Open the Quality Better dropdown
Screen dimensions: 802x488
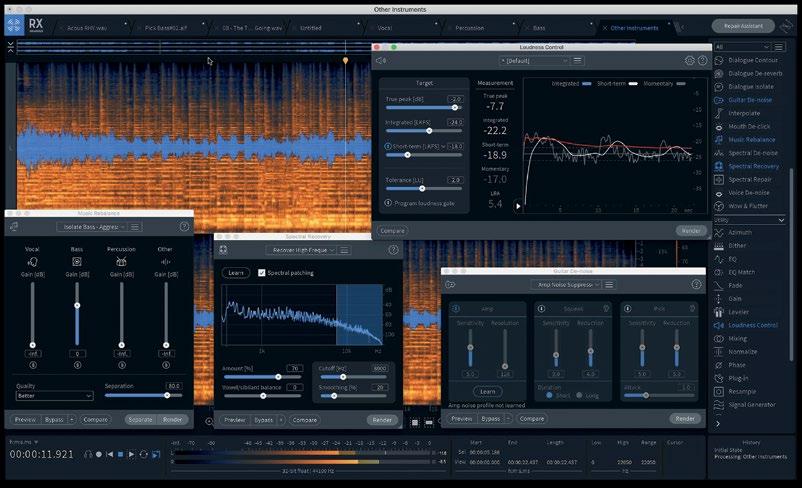pyautogui.click(x=54, y=396)
